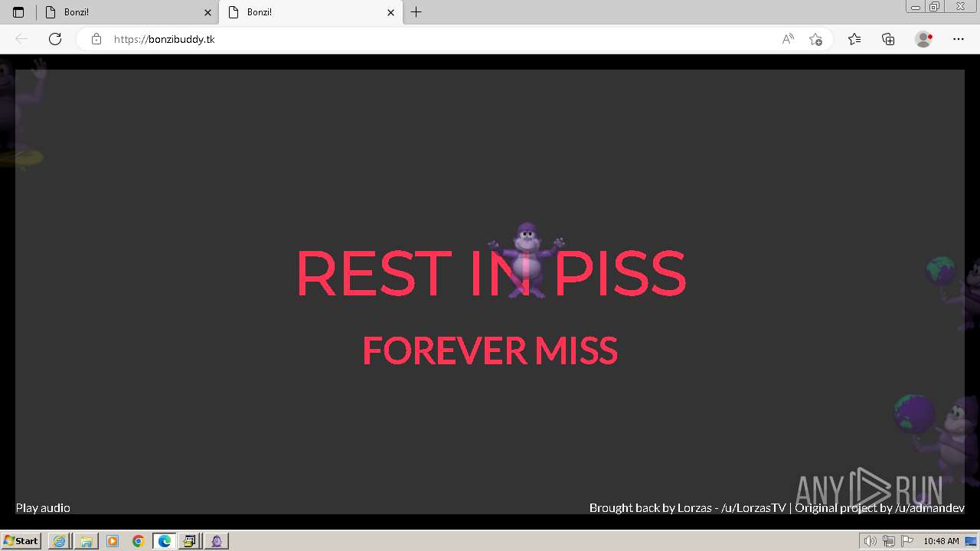The height and width of the screenshot is (551, 980).
Task: Switch to Microsoft Edge taskbar button
Action: point(165,541)
